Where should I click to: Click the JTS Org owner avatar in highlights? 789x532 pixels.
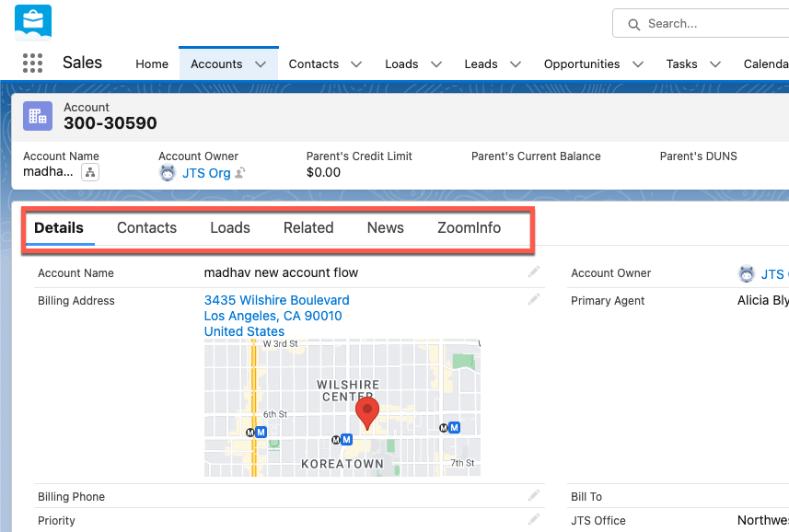click(x=167, y=173)
